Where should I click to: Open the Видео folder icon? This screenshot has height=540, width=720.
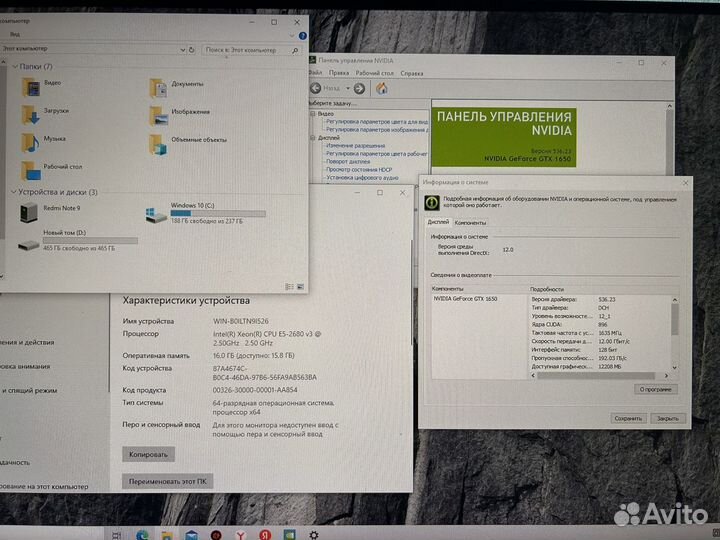[29, 86]
